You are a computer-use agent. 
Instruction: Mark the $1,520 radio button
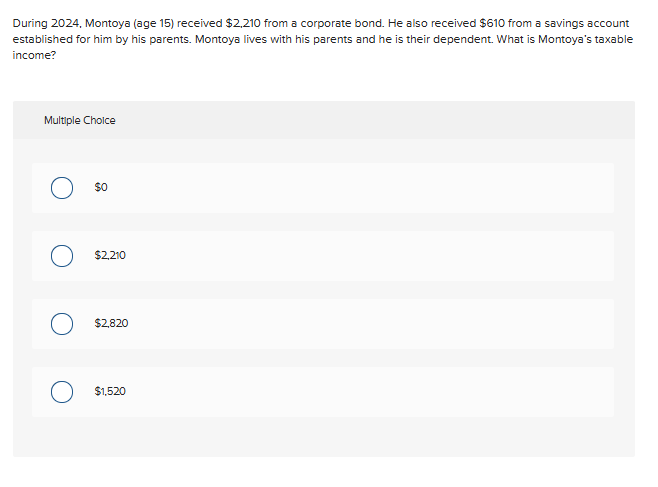point(62,392)
